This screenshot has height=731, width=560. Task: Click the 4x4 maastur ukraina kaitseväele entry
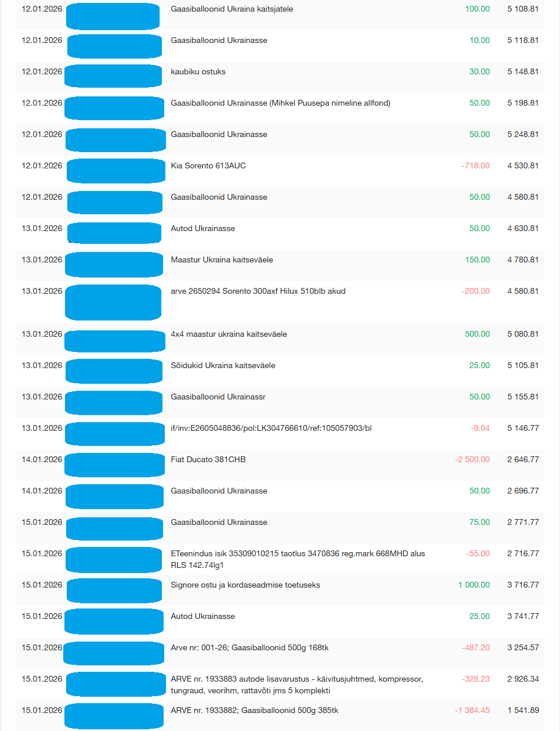(229, 334)
